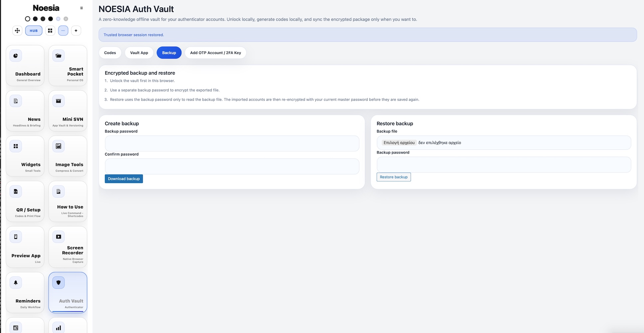Image resolution: width=644 pixels, height=333 pixels.
Task: Focus the Confirm password field
Action: tap(232, 166)
